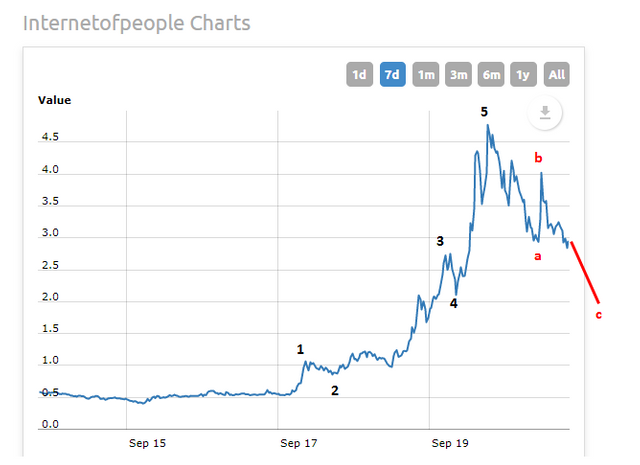Select the 6m range button

pyautogui.click(x=492, y=74)
